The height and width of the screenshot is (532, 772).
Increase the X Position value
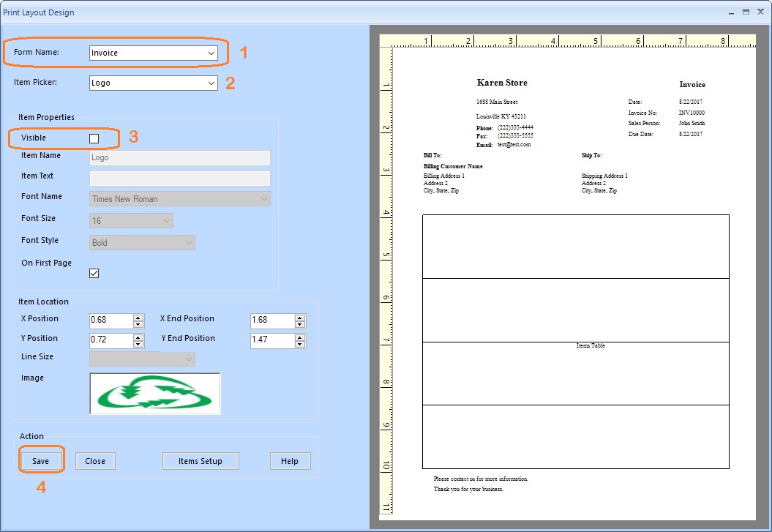(x=138, y=318)
